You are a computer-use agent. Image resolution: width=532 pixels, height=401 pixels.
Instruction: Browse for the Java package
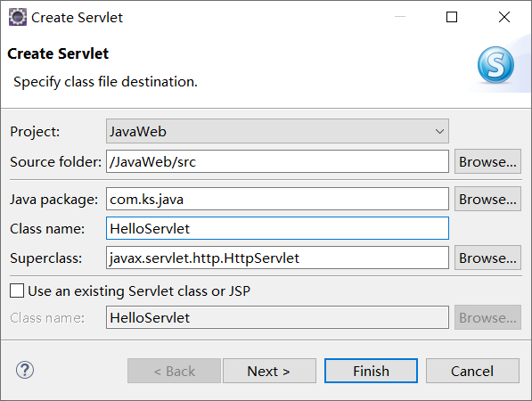[x=487, y=199]
